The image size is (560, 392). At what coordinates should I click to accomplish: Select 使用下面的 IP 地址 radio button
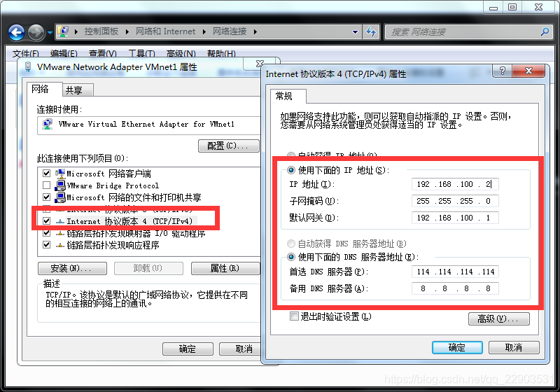click(x=291, y=170)
